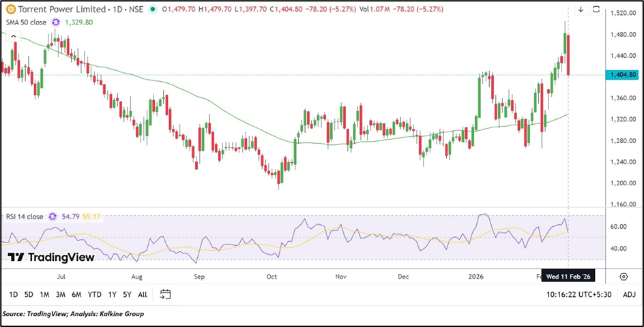Click the RSI 14 close indicator label
This screenshot has height=327, width=644.
(x=23, y=217)
